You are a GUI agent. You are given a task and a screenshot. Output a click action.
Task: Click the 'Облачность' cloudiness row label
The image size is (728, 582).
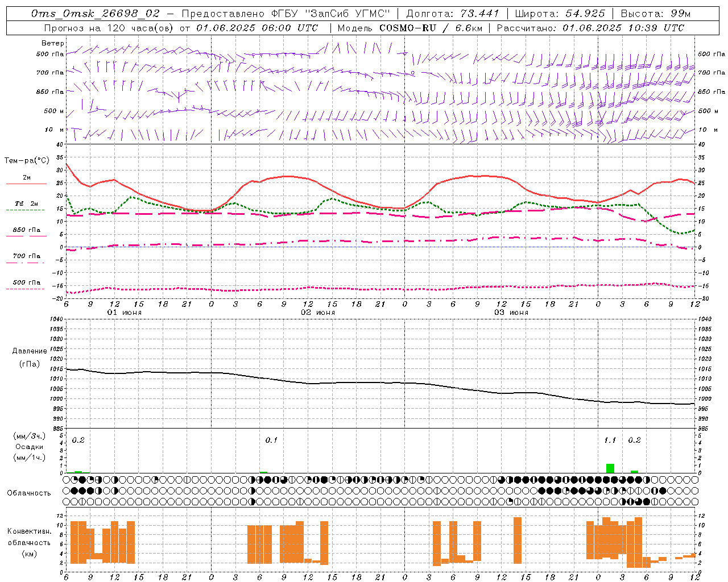(x=29, y=493)
